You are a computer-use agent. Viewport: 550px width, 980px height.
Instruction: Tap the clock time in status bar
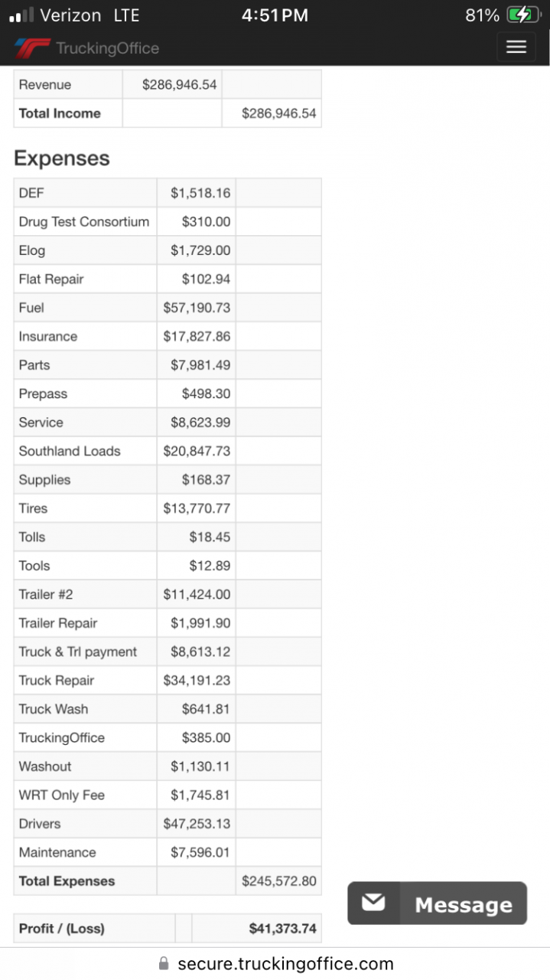(275, 15)
